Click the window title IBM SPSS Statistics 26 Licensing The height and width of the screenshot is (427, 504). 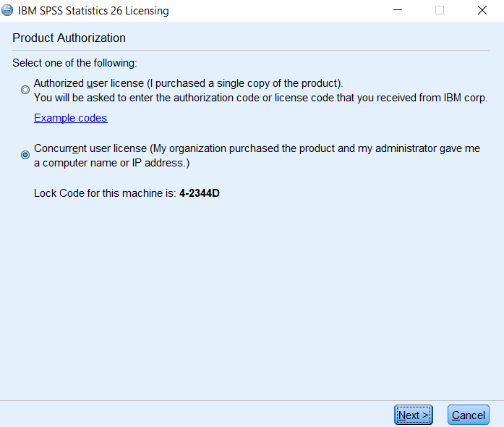pos(93,11)
